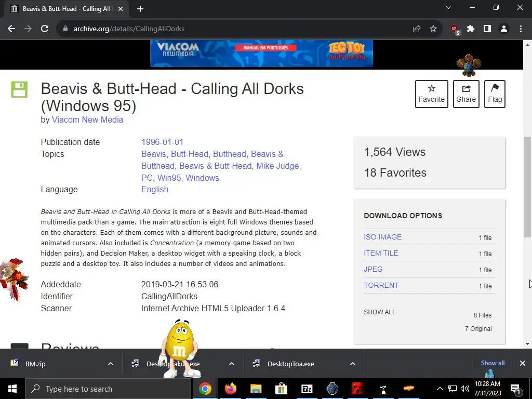Expand DesktopToa.exe download options chevron

(x=353, y=364)
